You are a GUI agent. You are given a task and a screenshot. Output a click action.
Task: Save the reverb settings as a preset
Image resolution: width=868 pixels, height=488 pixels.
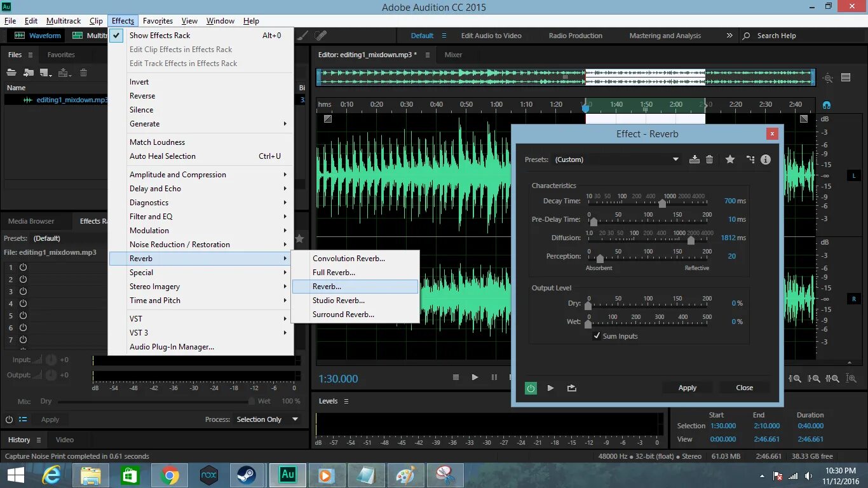pyautogui.click(x=695, y=159)
